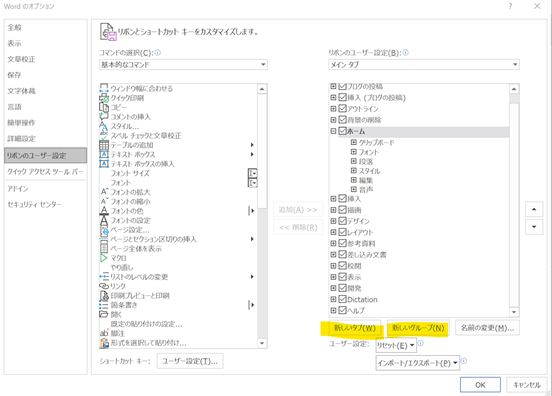Click the テーブルの追加 table icon

pyautogui.click(x=104, y=145)
